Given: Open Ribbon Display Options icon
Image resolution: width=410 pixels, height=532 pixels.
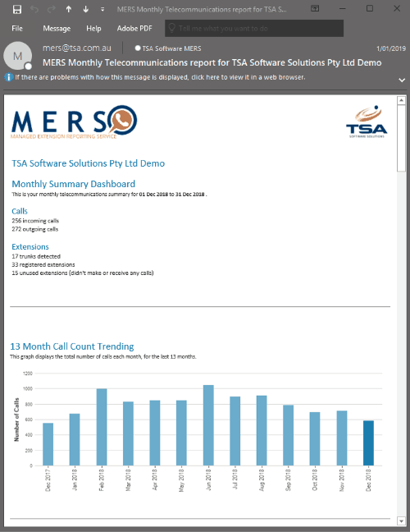Looking at the screenshot, I should [x=315, y=8].
